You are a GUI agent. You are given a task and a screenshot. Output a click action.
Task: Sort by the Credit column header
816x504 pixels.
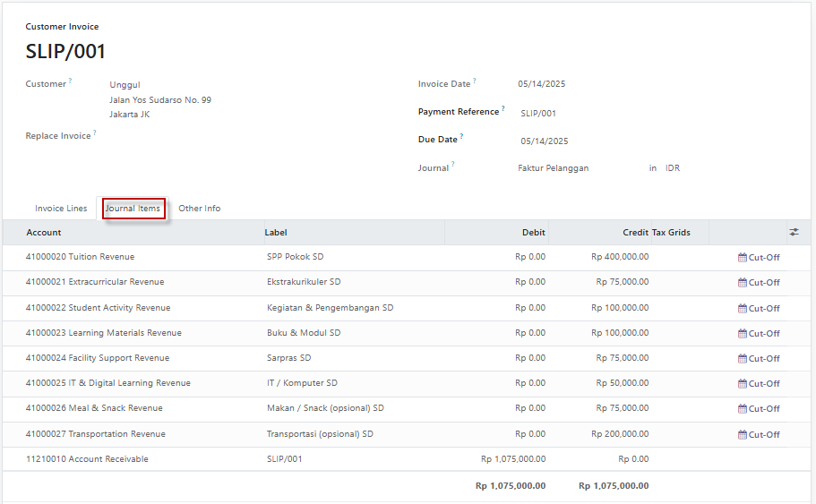point(635,233)
